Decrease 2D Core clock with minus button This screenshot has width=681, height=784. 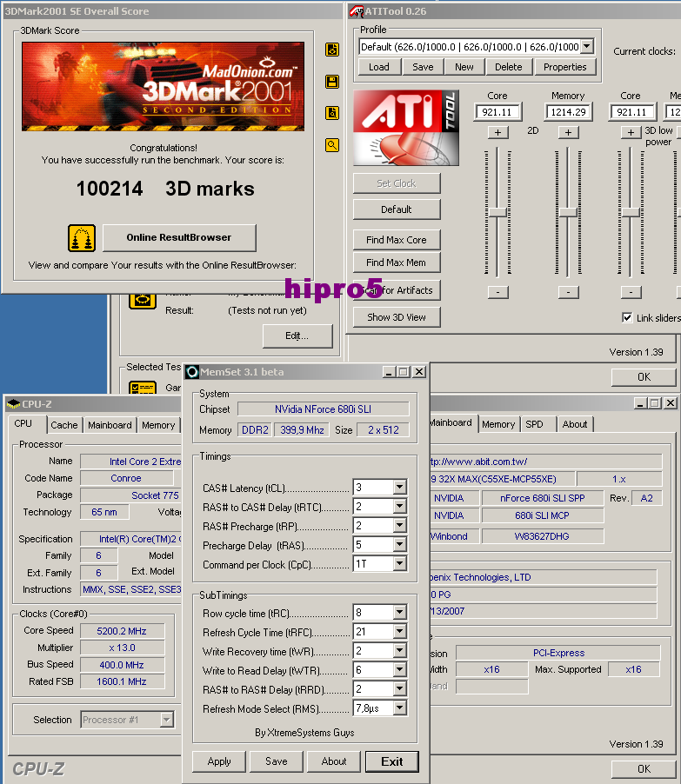point(497,291)
